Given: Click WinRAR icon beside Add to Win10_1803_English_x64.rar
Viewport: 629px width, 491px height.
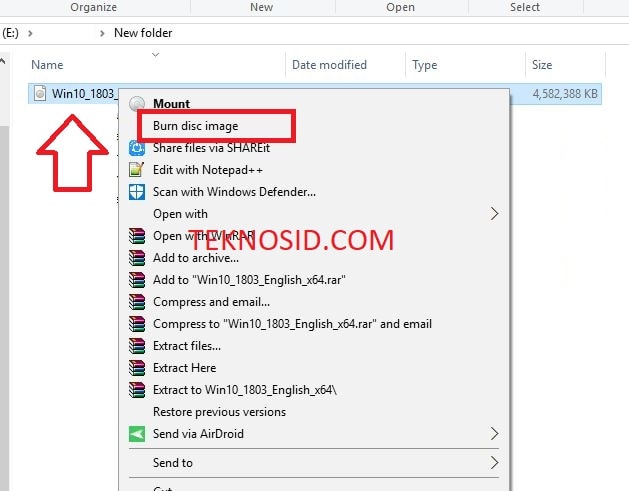Looking at the screenshot, I should [x=137, y=280].
